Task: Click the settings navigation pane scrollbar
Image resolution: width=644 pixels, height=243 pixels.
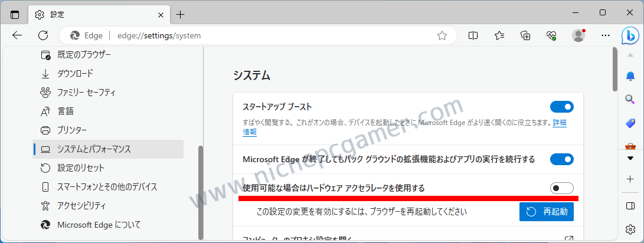Action: 201,192
